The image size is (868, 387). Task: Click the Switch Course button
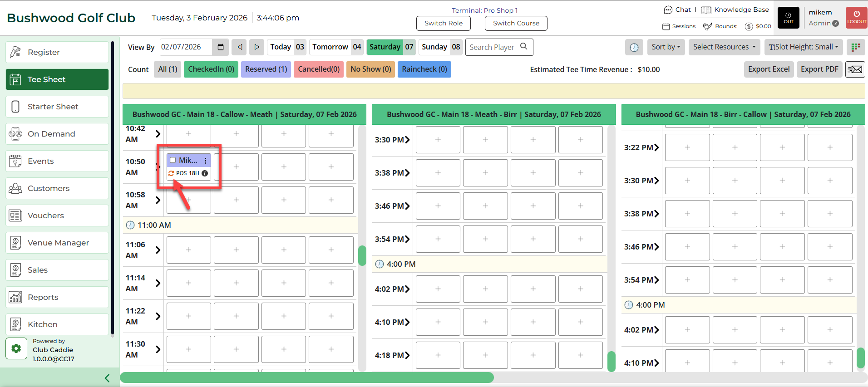[516, 23]
